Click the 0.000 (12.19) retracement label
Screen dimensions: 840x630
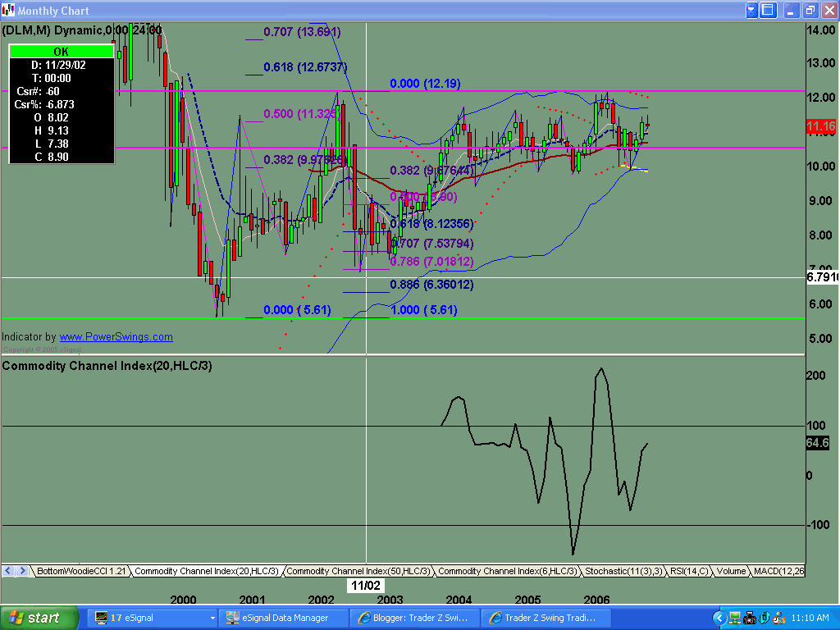click(426, 84)
